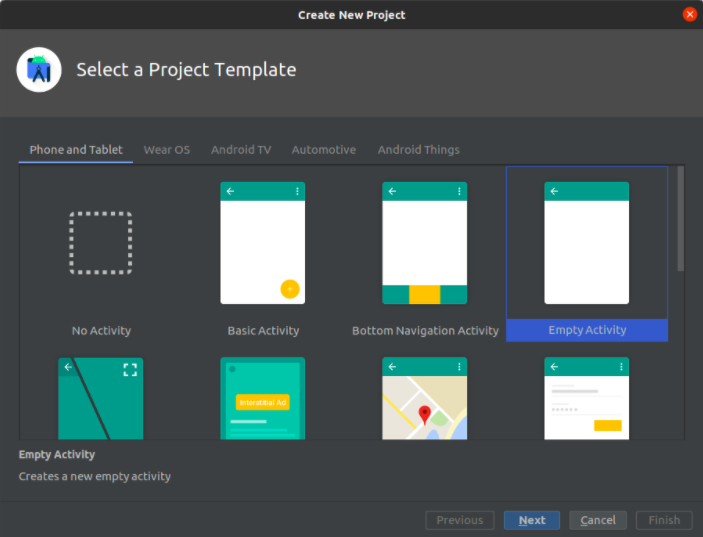Choose the Basic Activity template preview

point(263,243)
